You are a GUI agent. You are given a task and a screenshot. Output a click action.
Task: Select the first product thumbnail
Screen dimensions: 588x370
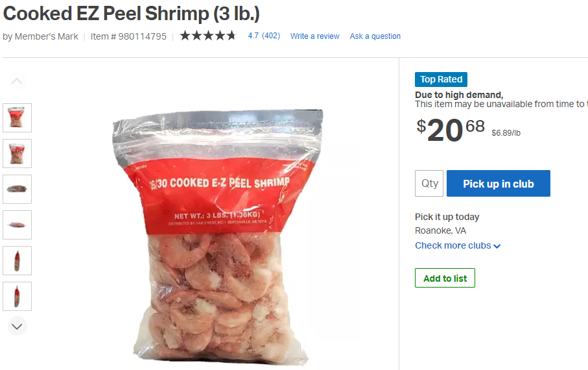coord(18,117)
